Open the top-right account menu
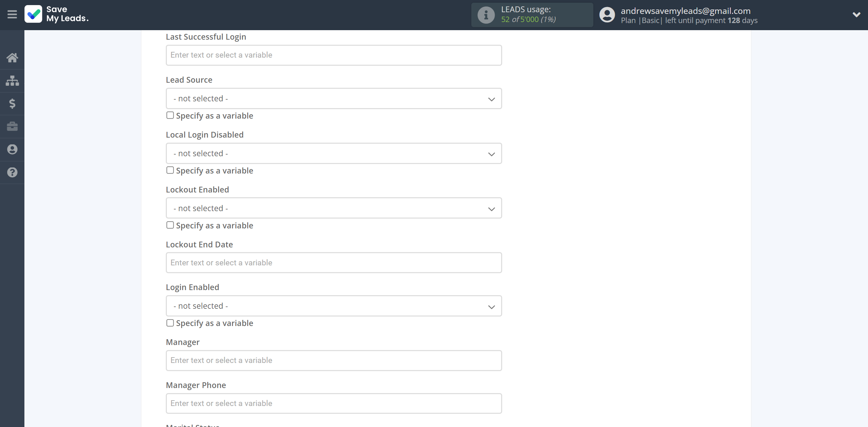 pos(854,15)
